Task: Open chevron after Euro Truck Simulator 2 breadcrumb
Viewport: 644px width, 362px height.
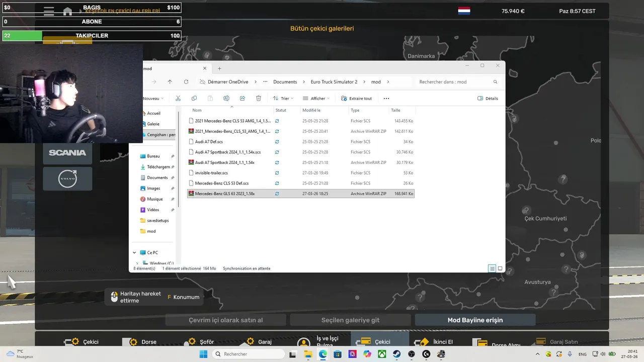Action: 364,82
